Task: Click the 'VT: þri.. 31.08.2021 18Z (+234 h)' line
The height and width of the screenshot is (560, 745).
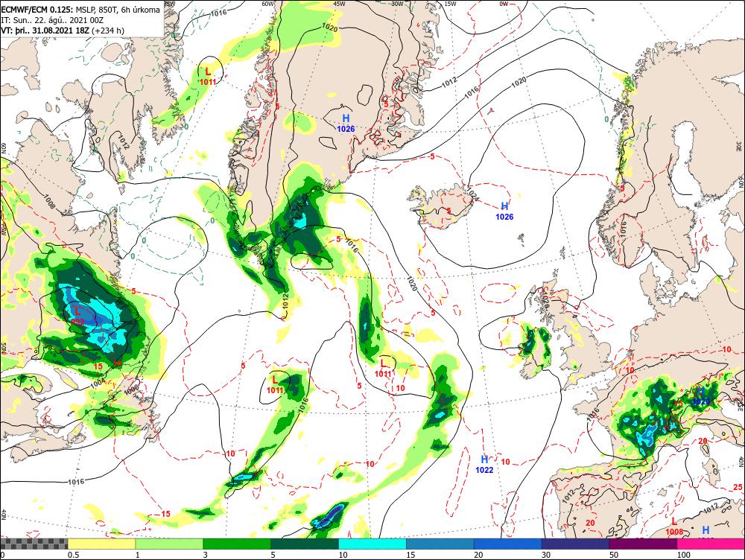Action: click(63, 31)
